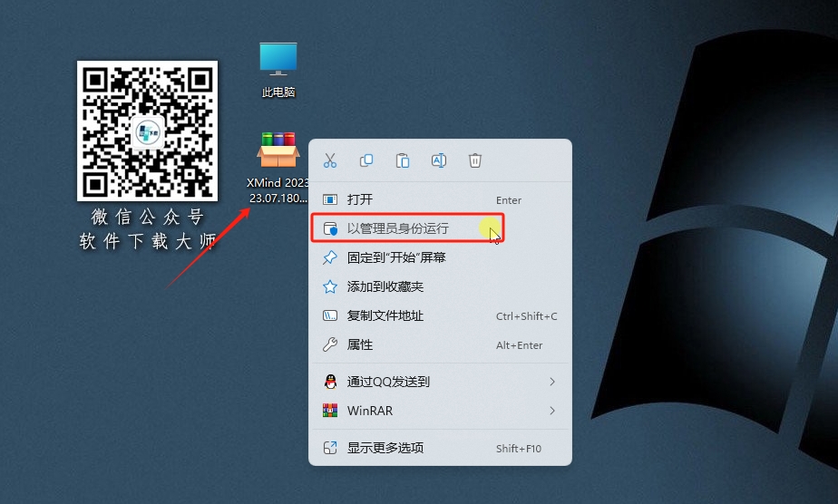This screenshot has width=838, height=504.
Task: Click the WinRAR books icon in menu
Action: pyautogui.click(x=330, y=411)
